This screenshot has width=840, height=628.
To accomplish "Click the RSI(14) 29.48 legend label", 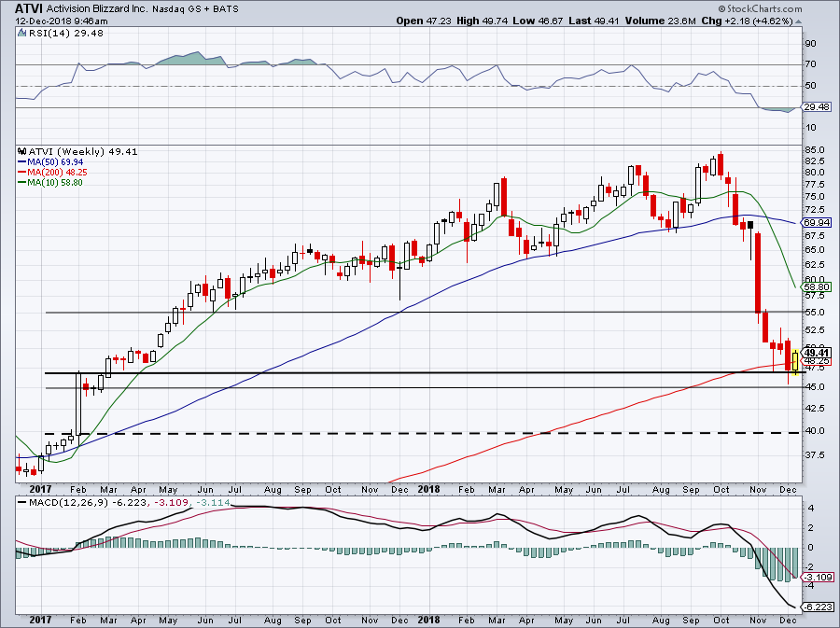I will [x=65, y=33].
